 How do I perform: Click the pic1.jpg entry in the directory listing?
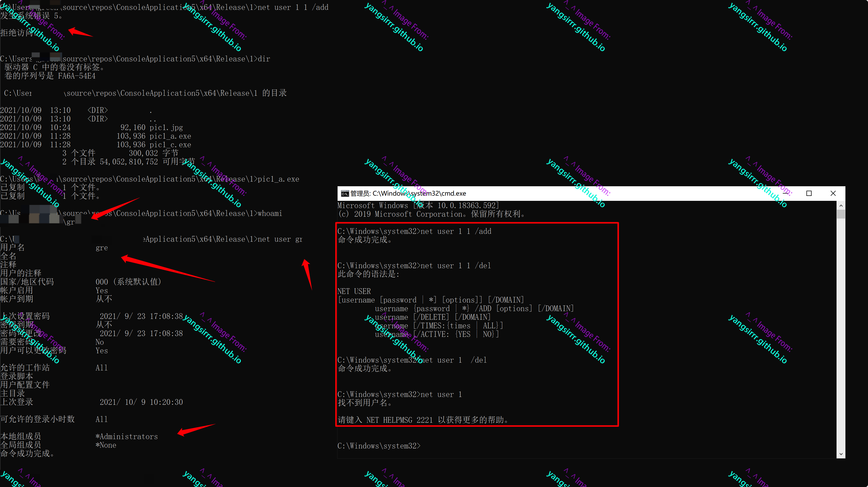click(166, 127)
